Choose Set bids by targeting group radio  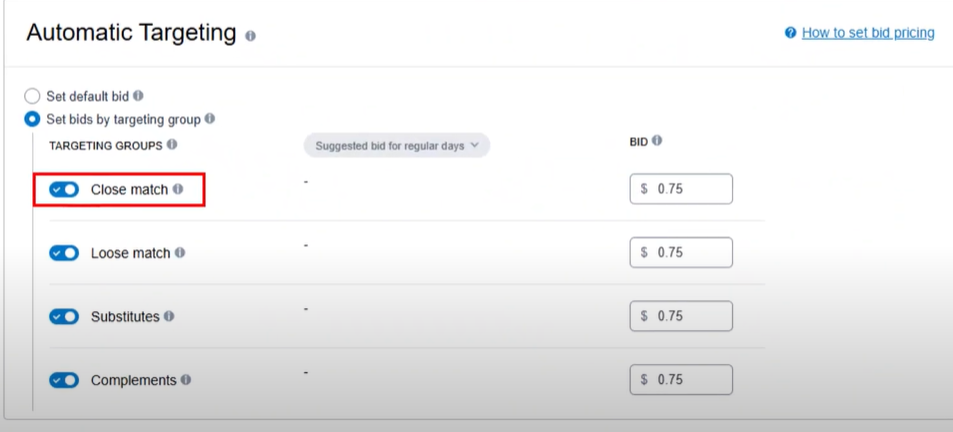click(33, 119)
